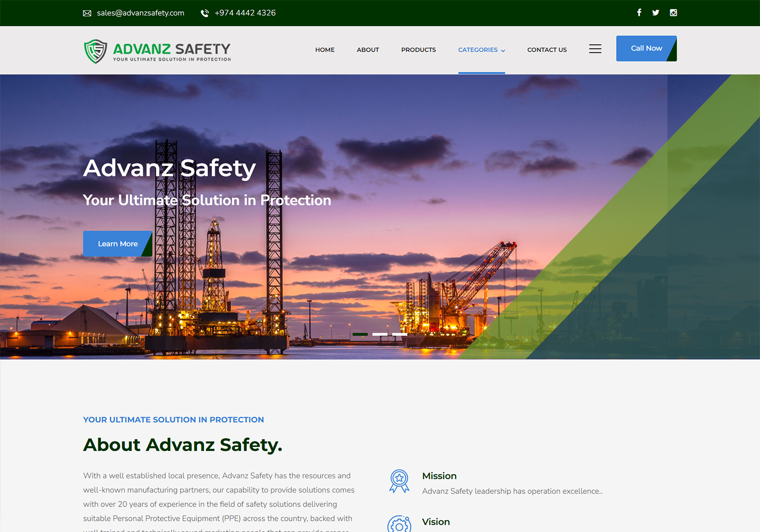The height and width of the screenshot is (532, 760).
Task: Open the hamburger menu icon
Action: click(x=595, y=49)
